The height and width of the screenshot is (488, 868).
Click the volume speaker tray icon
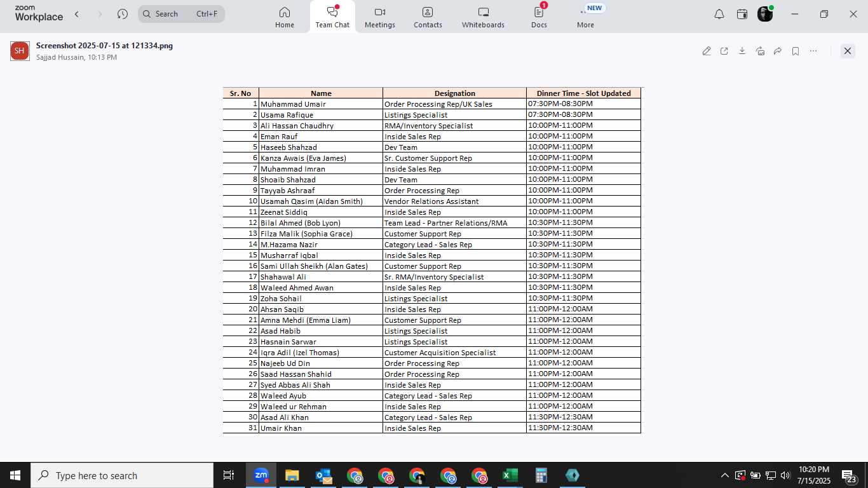[785, 475]
